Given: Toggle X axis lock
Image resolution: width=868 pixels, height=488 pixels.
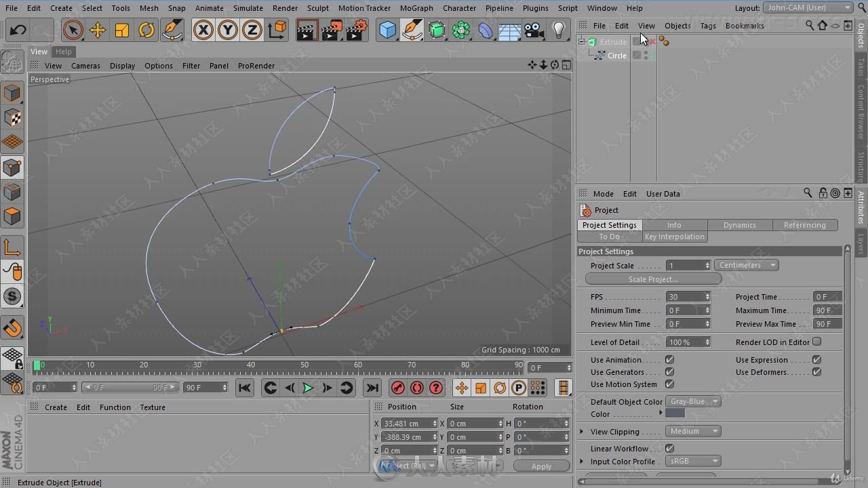Looking at the screenshot, I should [x=203, y=30].
